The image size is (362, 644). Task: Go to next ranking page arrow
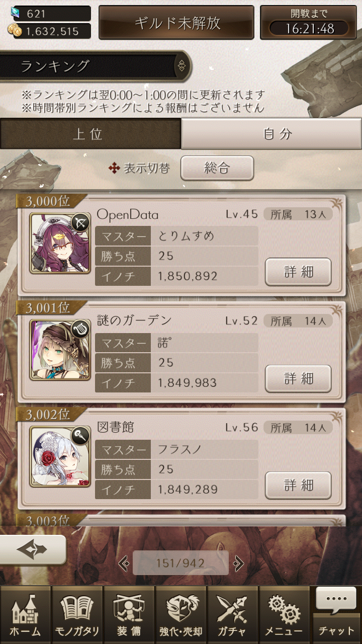pos(239,563)
